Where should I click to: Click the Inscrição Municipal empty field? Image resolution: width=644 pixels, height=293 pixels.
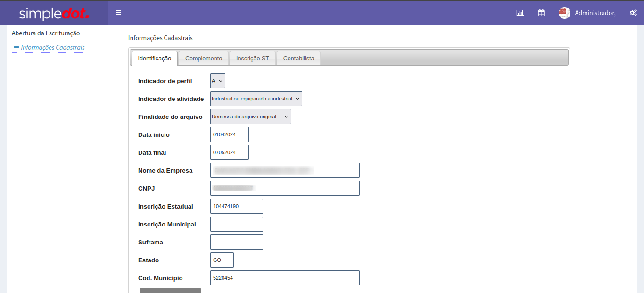(236, 224)
